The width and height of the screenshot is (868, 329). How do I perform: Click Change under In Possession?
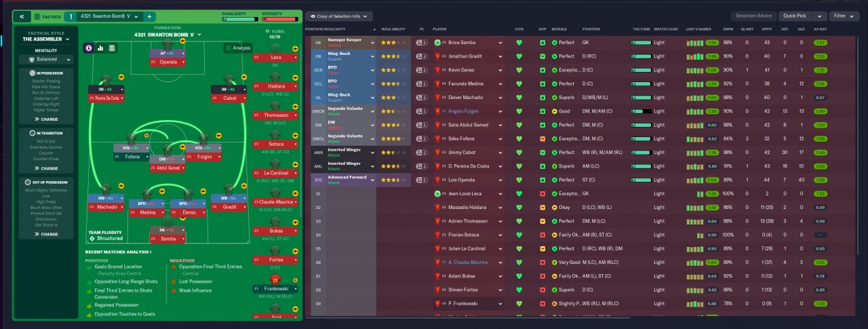click(47, 119)
